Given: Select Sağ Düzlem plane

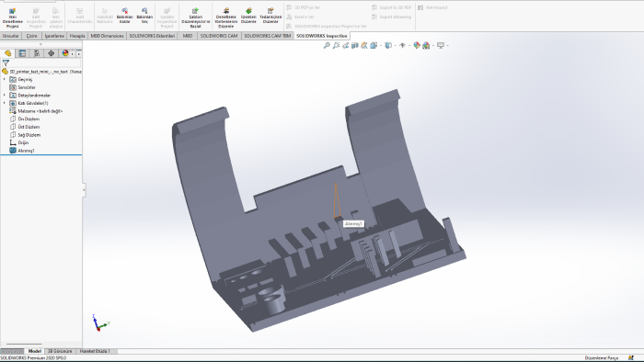Looking at the screenshot, I should [29, 135].
